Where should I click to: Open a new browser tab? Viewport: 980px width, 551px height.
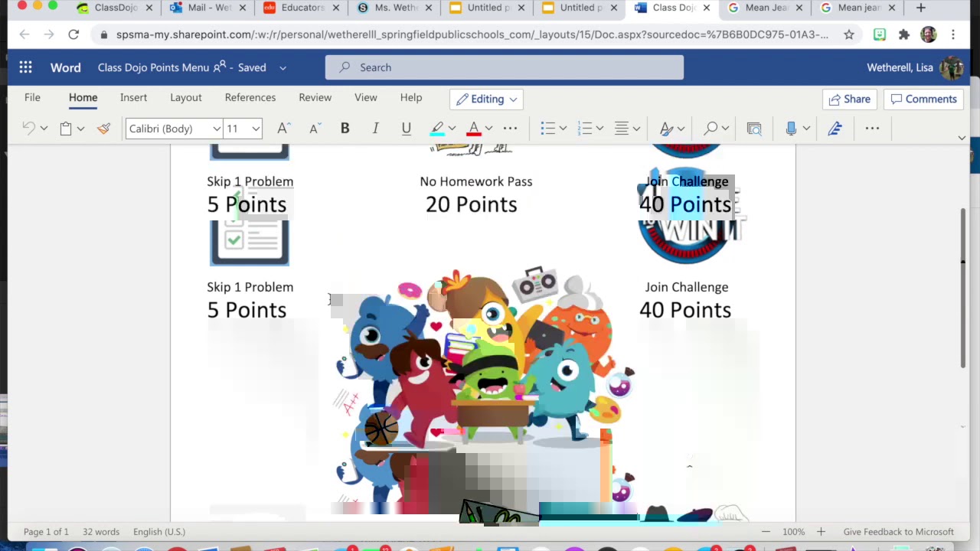pos(921,8)
